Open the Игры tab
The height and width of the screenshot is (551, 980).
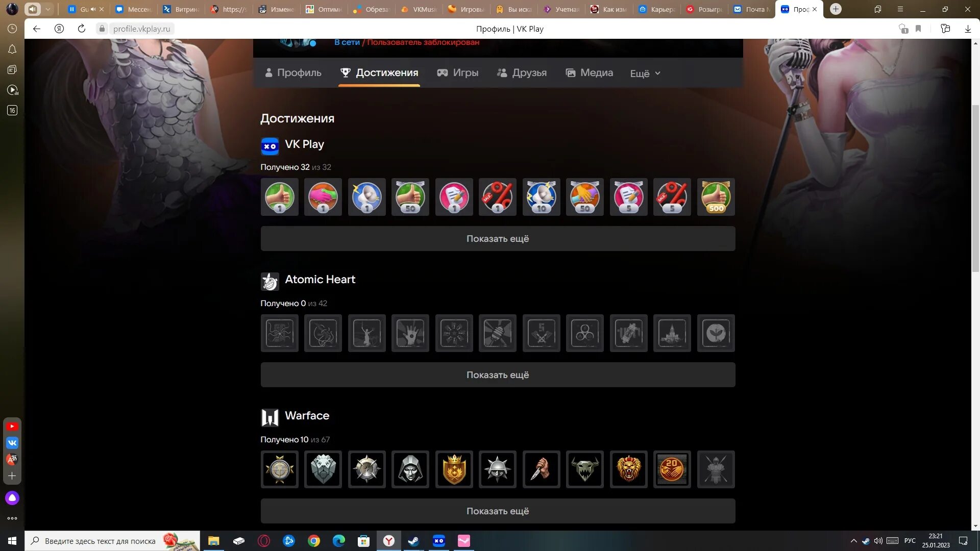(457, 72)
